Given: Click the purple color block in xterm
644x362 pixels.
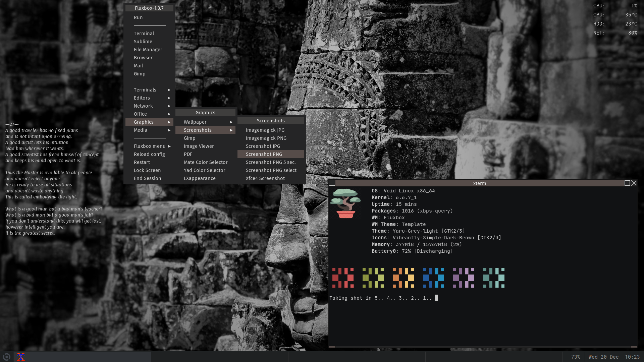Looking at the screenshot, I should point(464,278).
